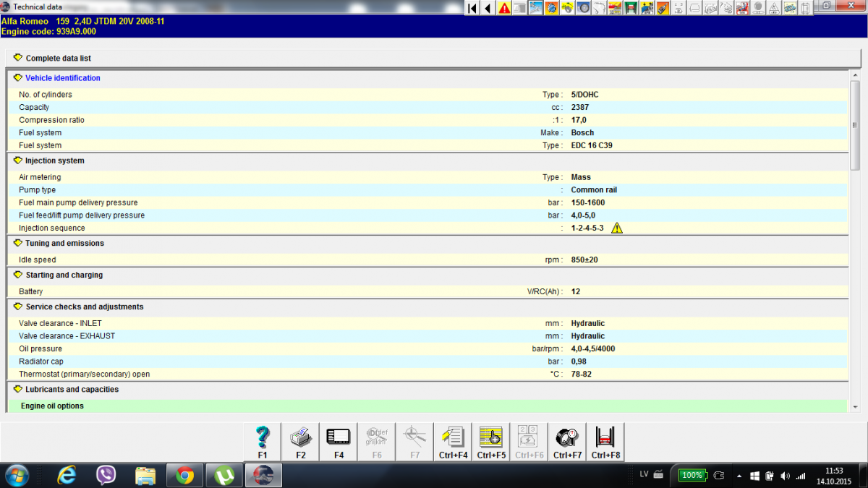Image resolution: width=868 pixels, height=488 pixels.
Task: Select the Oil pressure row
Action: click(427, 348)
